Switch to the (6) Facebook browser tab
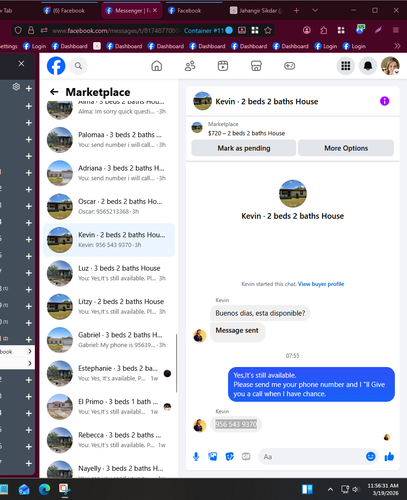 pyautogui.click(x=69, y=11)
